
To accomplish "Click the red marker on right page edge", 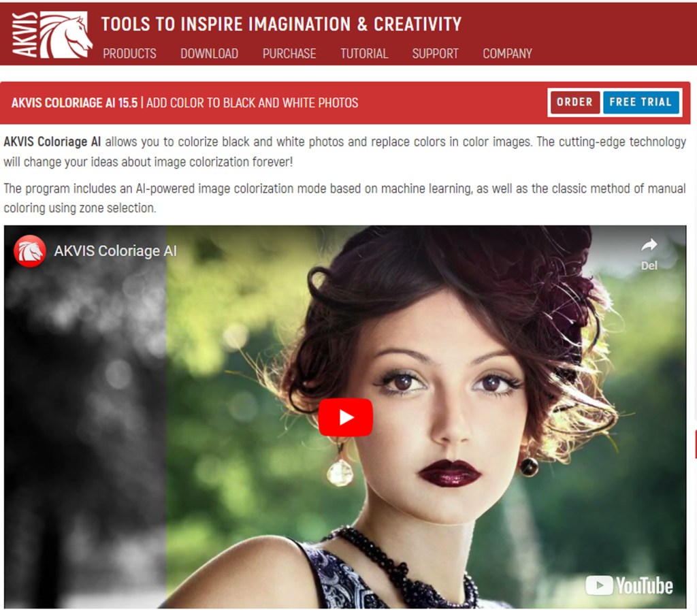I will (695, 444).
